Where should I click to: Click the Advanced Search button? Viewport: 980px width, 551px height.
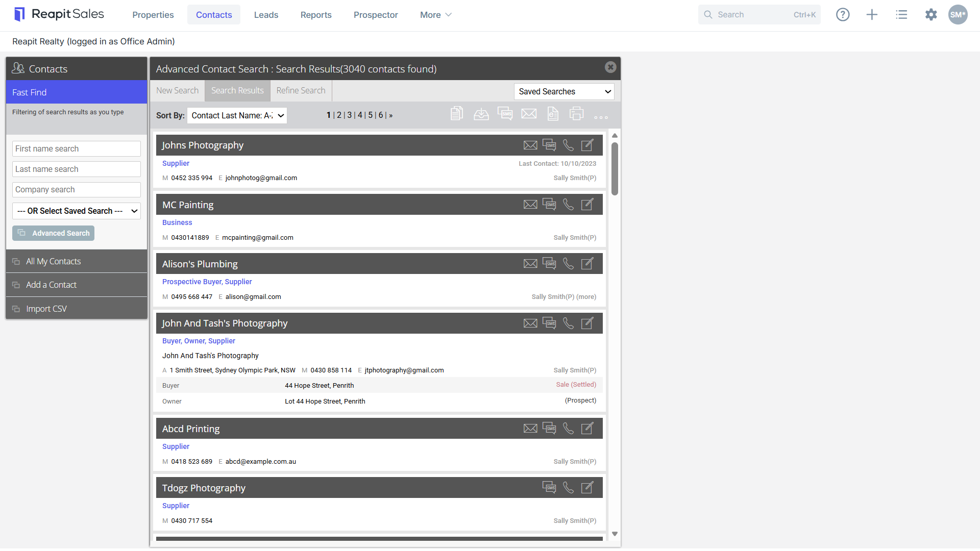coord(53,233)
